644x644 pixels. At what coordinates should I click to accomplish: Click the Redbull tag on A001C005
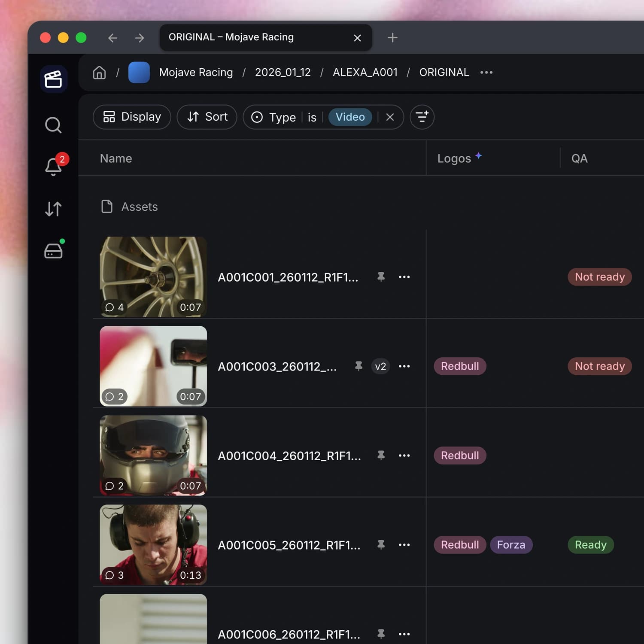[460, 545]
